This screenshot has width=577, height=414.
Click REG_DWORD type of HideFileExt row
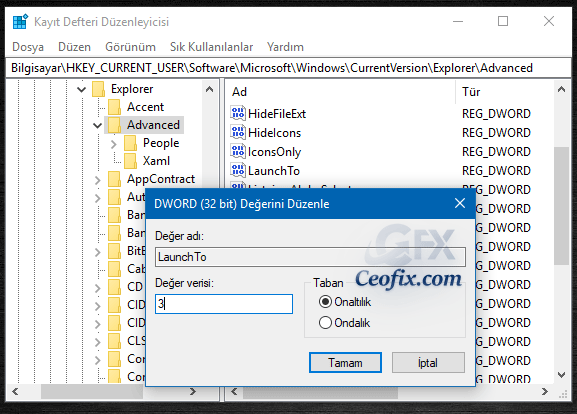click(496, 114)
